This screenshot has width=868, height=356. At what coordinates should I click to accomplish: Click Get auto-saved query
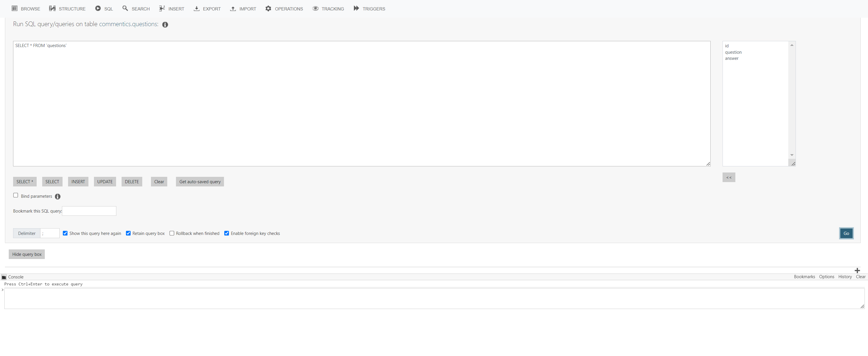point(200,181)
